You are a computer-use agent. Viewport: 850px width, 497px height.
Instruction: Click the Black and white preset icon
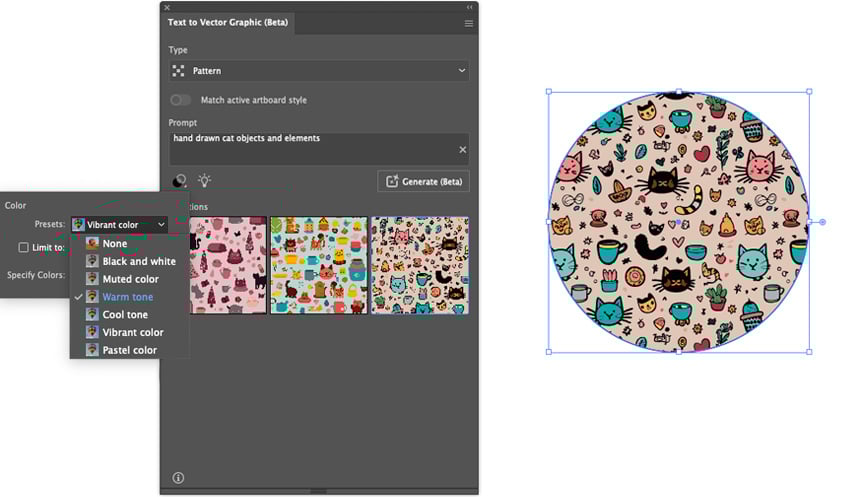coord(92,261)
